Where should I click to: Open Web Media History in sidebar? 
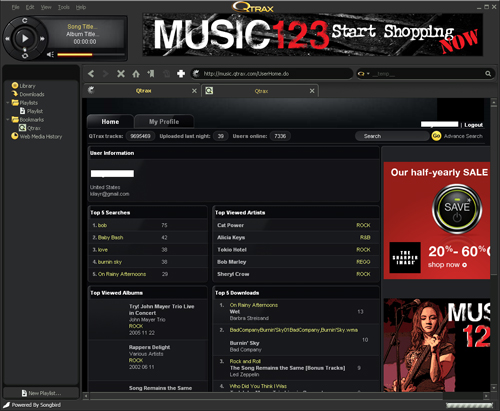pyautogui.click(x=37, y=136)
